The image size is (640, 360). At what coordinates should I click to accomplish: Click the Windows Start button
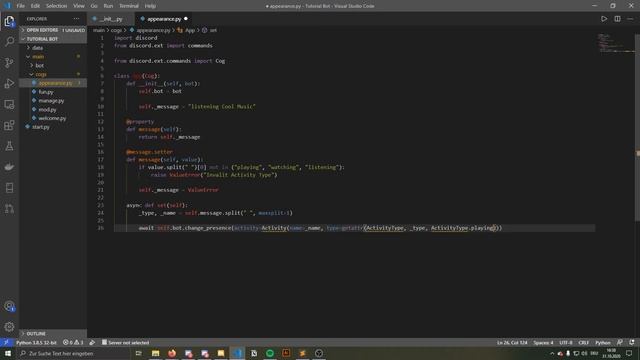pyautogui.click(x=7, y=353)
